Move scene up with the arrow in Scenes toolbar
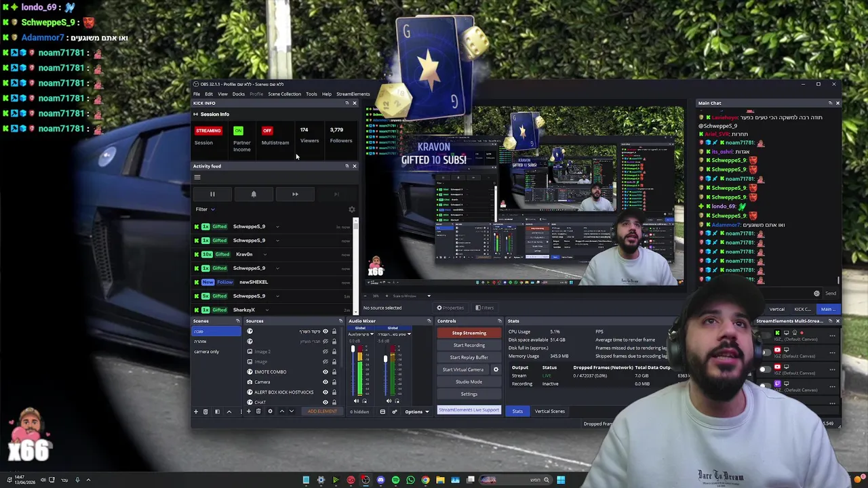The image size is (868, 488). click(229, 411)
